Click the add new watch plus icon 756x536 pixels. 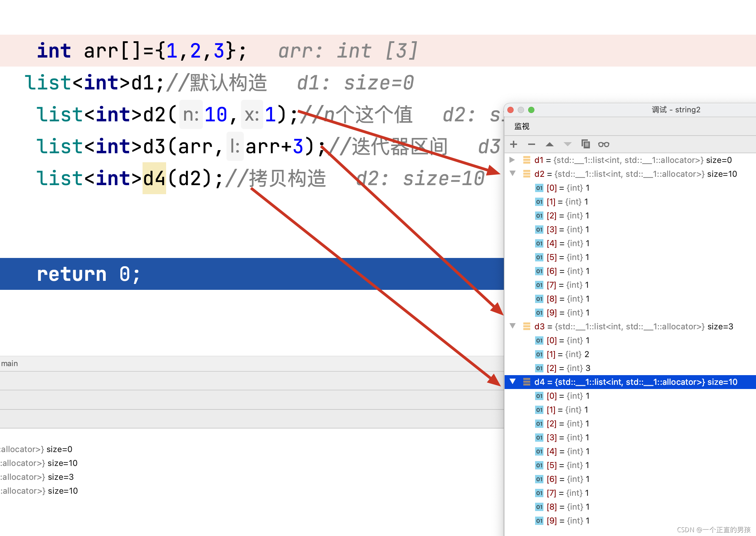click(514, 144)
